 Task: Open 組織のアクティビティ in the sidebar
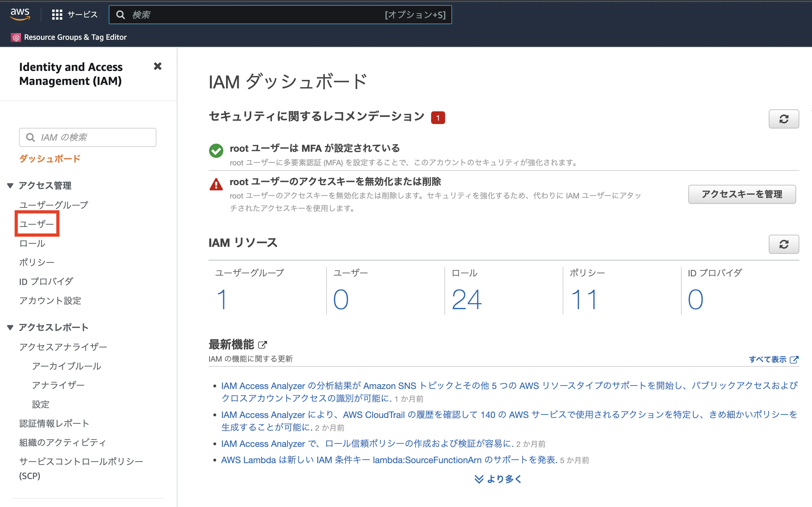pos(63,443)
